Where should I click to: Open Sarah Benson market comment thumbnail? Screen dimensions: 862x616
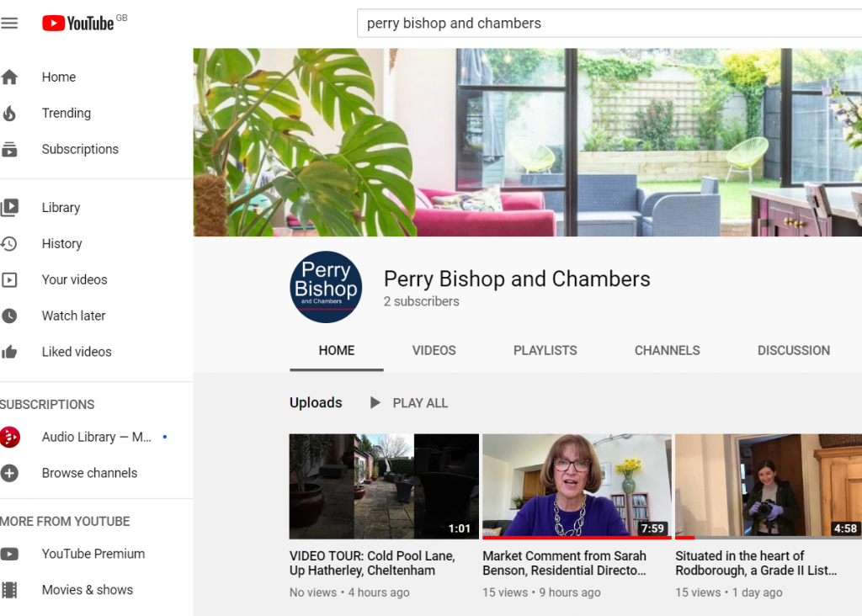point(577,486)
